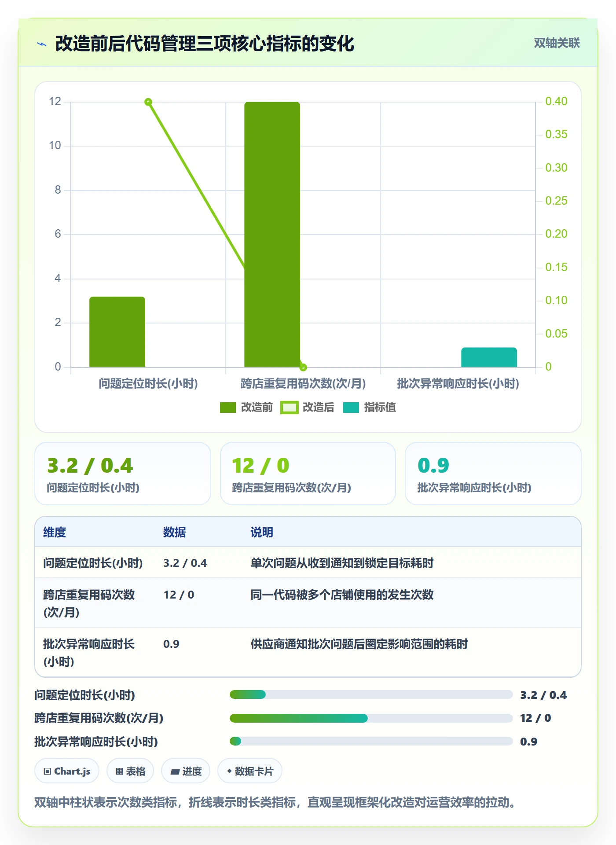Click x-axis label 跨店重复用码次数(次/月)
This screenshot has width=616, height=845.
pos(303,384)
